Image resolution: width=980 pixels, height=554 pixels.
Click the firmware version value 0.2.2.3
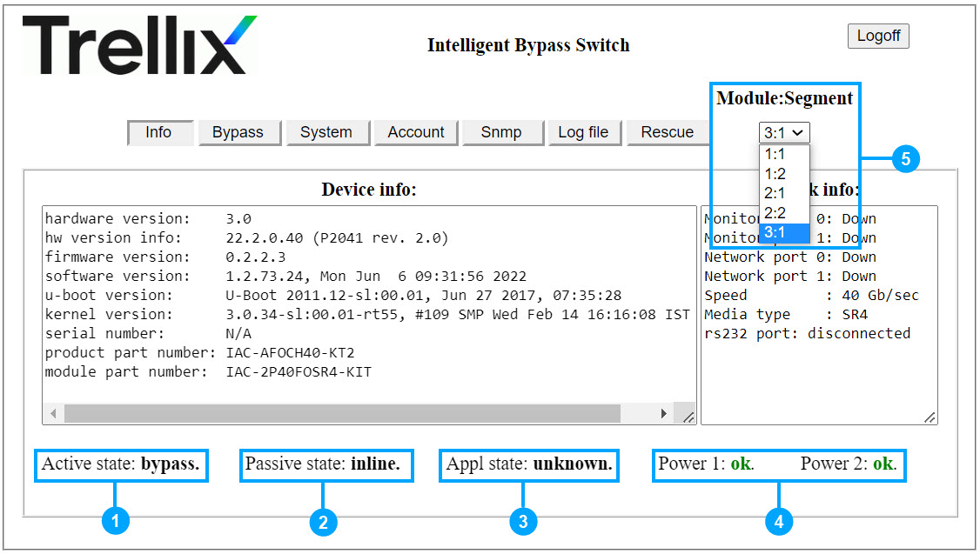pyautogui.click(x=256, y=257)
